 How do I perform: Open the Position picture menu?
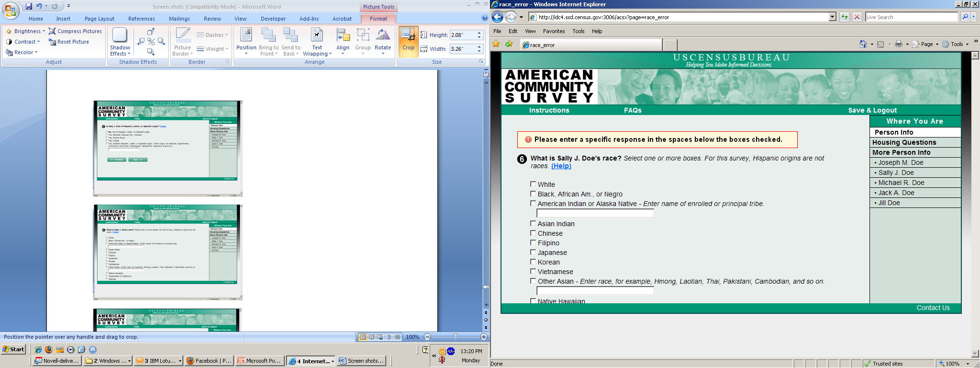[246, 41]
